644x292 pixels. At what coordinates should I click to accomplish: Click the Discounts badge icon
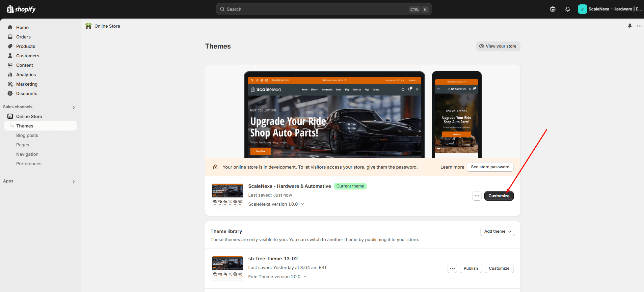[10, 93]
